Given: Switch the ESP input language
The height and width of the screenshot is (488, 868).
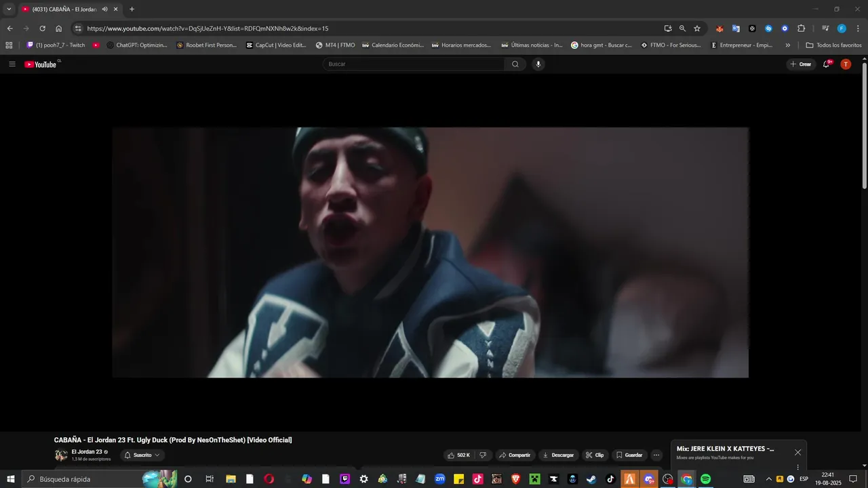Looking at the screenshot, I should (x=804, y=479).
